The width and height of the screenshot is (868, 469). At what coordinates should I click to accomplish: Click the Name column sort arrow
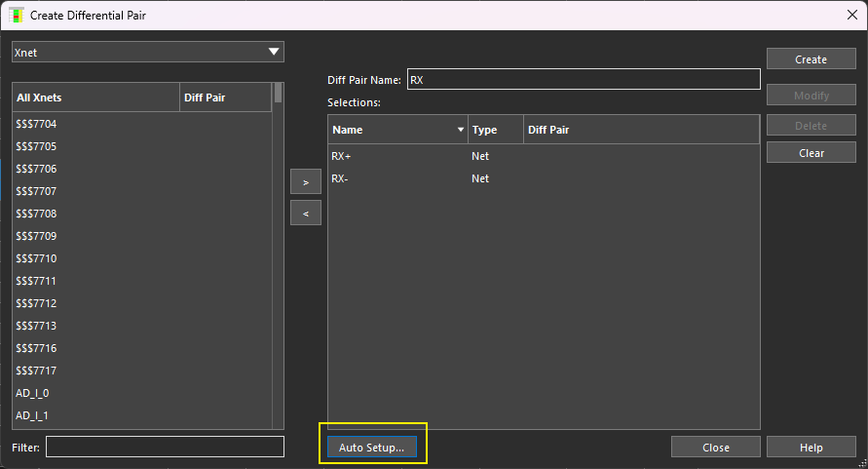click(461, 130)
